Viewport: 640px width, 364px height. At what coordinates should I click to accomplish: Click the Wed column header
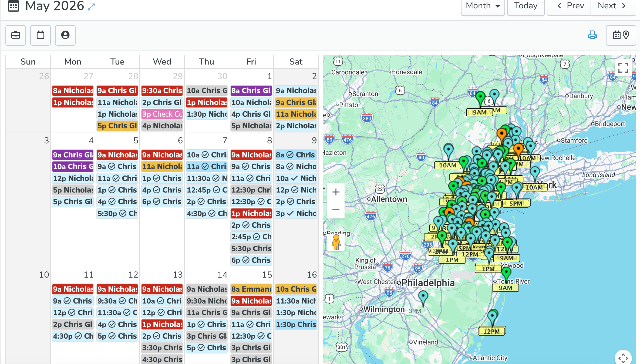point(162,62)
